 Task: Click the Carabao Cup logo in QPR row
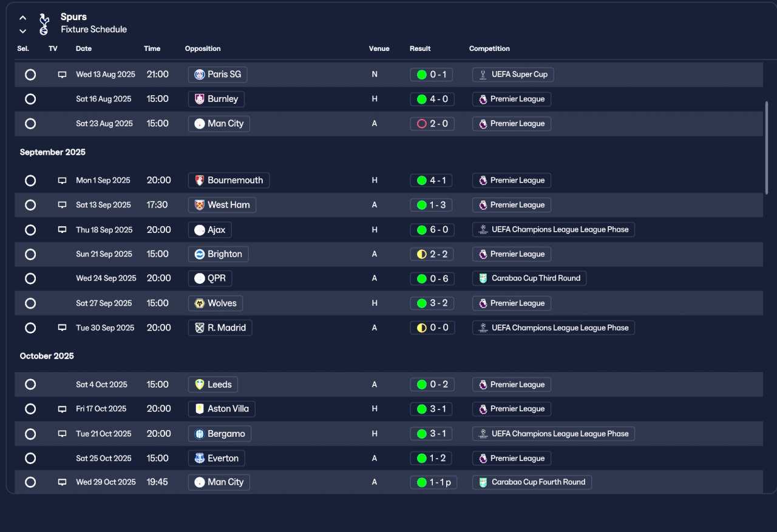[483, 278]
